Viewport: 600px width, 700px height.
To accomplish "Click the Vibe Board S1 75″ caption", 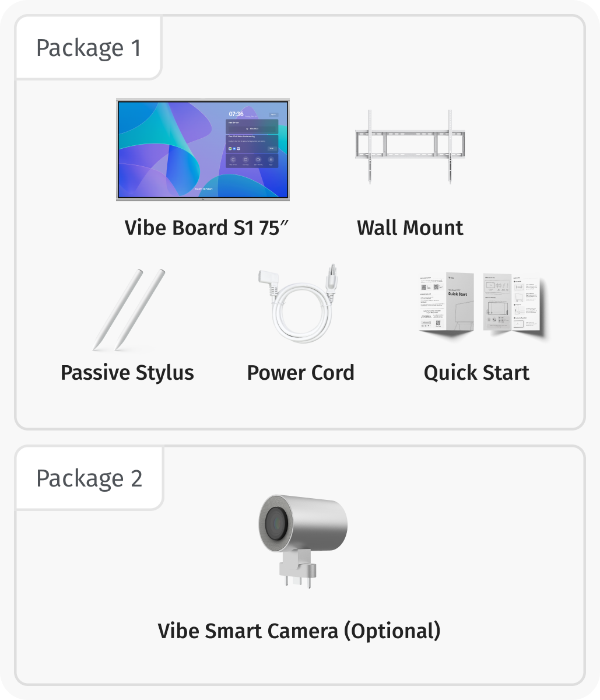I will [207, 228].
